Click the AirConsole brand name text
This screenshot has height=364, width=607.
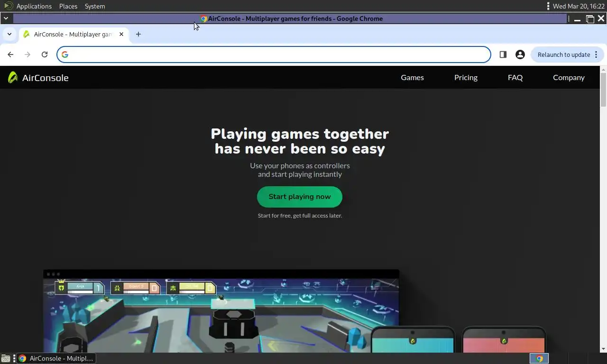pyautogui.click(x=45, y=78)
